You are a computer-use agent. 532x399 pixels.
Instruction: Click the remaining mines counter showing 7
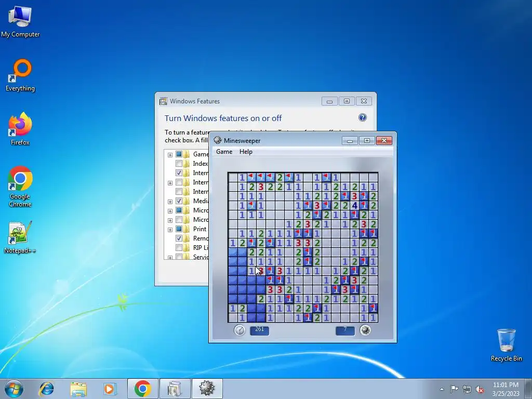(345, 330)
